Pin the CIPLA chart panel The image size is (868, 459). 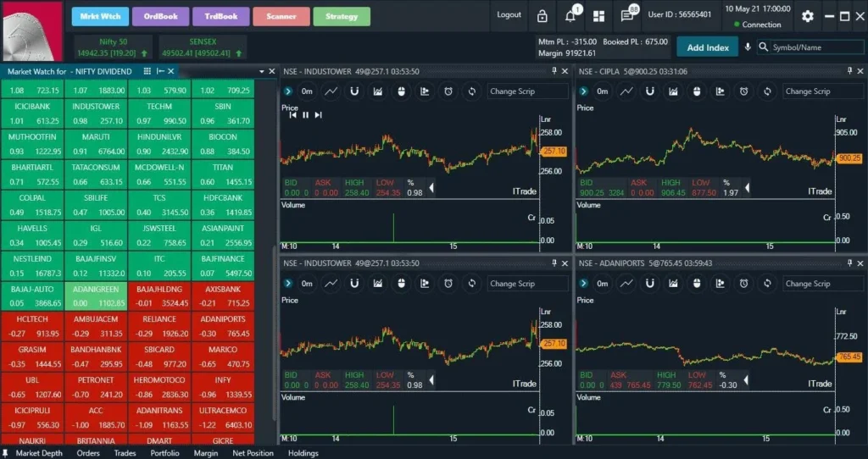point(849,71)
